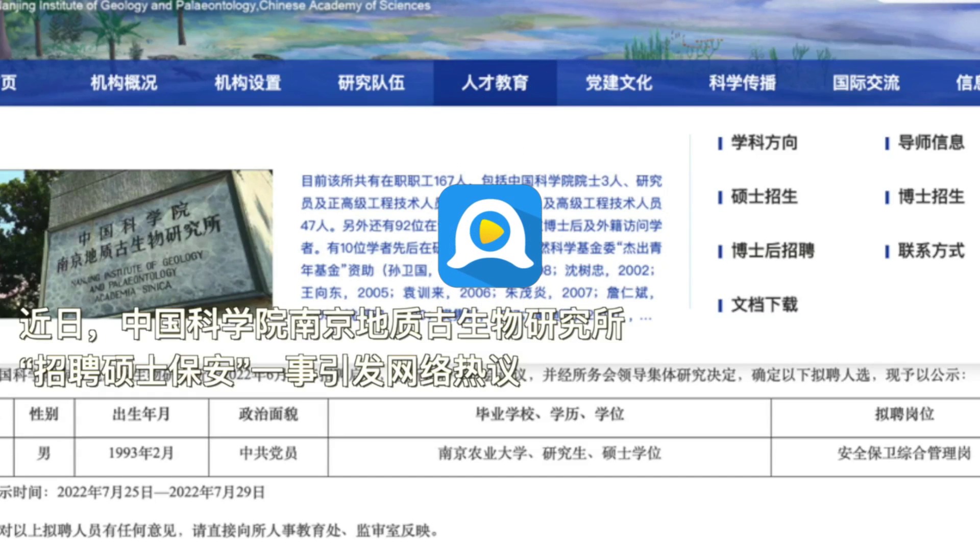Click the 毕业学校、学历、学位 table header

coord(550,414)
